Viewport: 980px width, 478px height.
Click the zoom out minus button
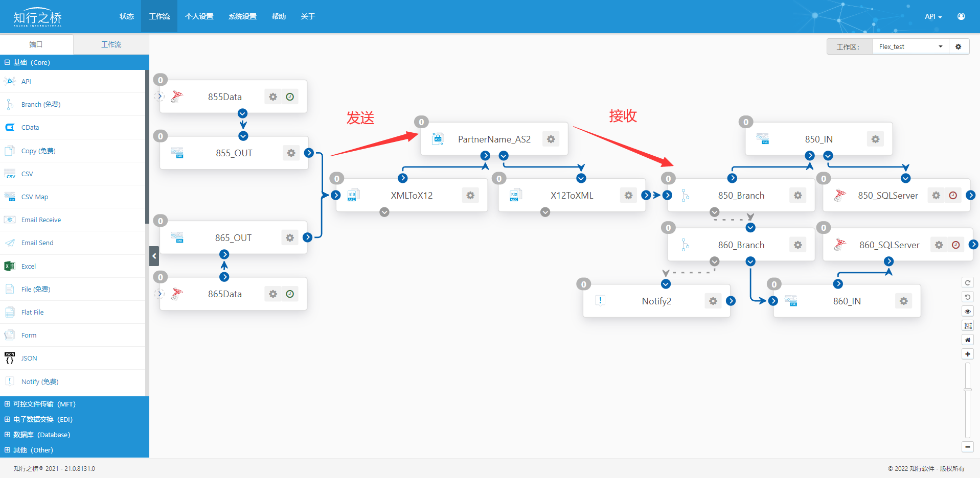[x=968, y=447]
